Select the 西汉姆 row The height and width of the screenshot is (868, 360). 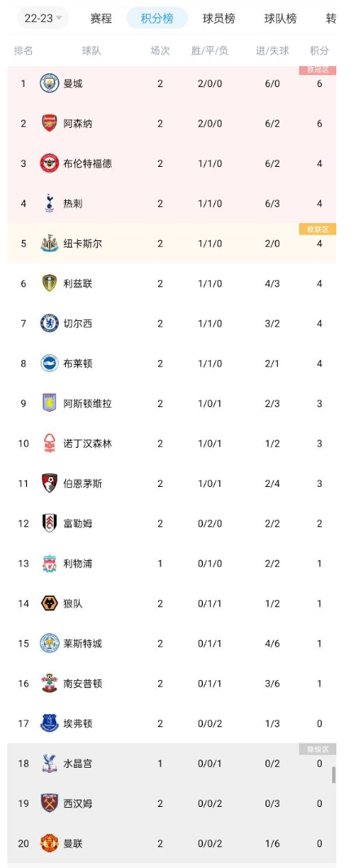click(172, 803)
